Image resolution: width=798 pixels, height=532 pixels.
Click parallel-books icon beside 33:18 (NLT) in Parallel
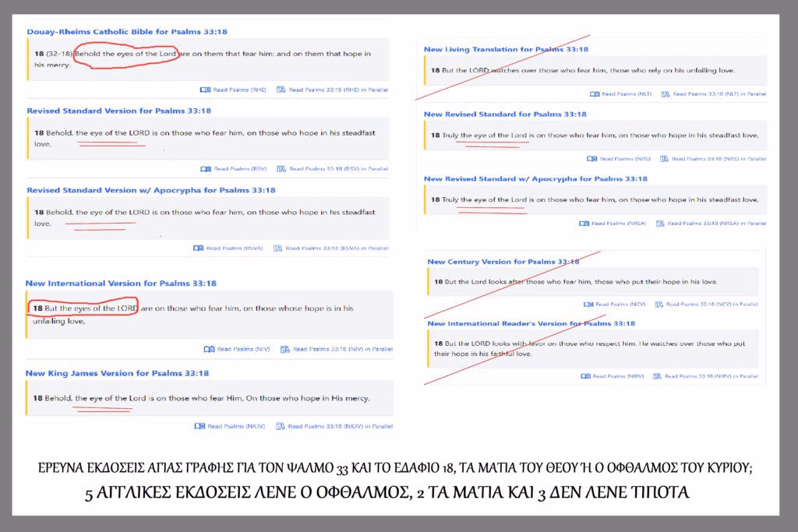click(x=666, y=94)
